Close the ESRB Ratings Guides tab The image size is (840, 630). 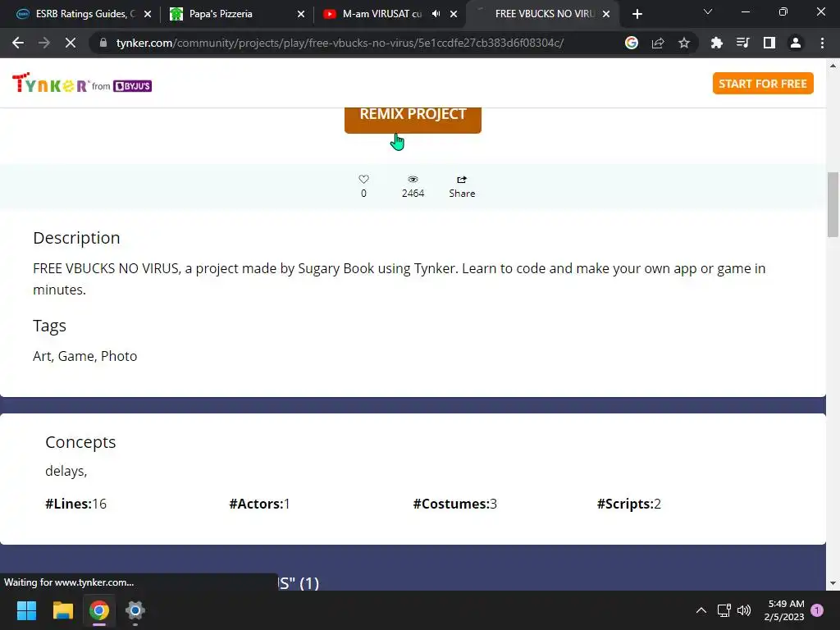(148, 14)
